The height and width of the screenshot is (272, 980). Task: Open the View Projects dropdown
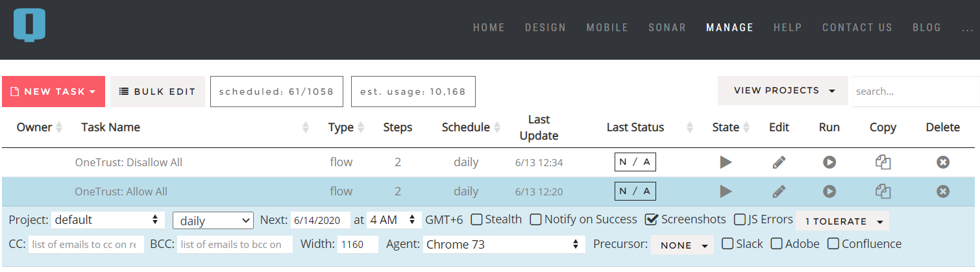point(783,91)
